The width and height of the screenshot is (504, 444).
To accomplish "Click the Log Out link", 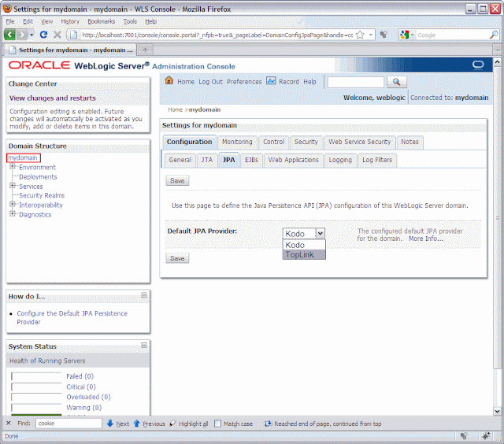I will [210, 82].
